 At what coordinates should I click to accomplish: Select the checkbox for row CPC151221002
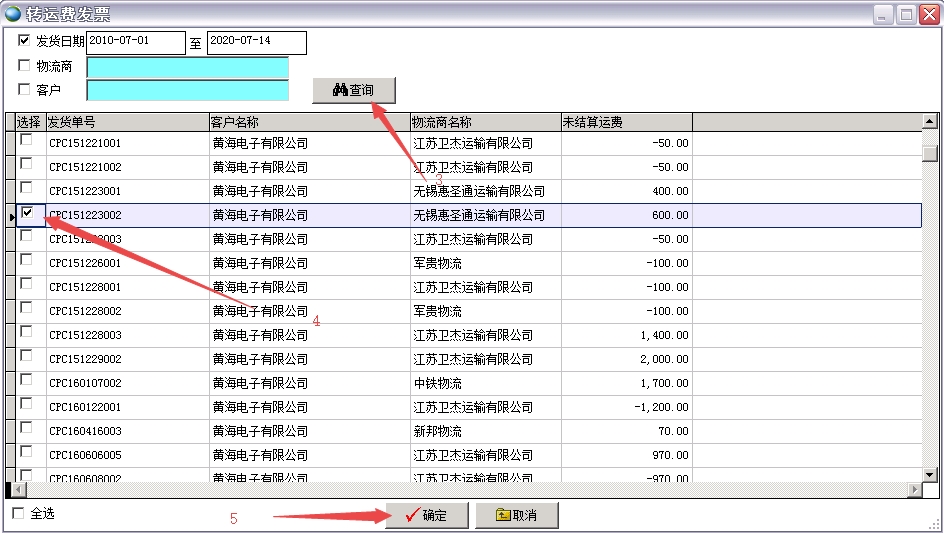click(x=26, y=164)
